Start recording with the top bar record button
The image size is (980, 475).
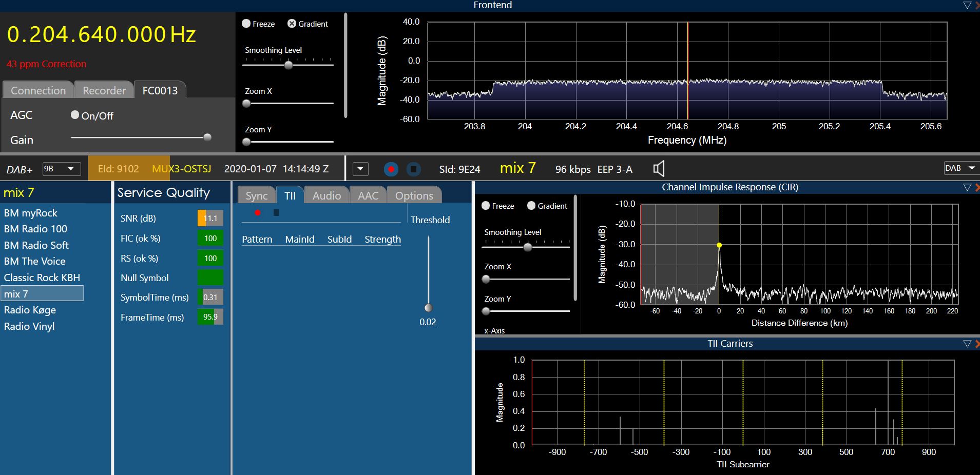click(391, 169)
